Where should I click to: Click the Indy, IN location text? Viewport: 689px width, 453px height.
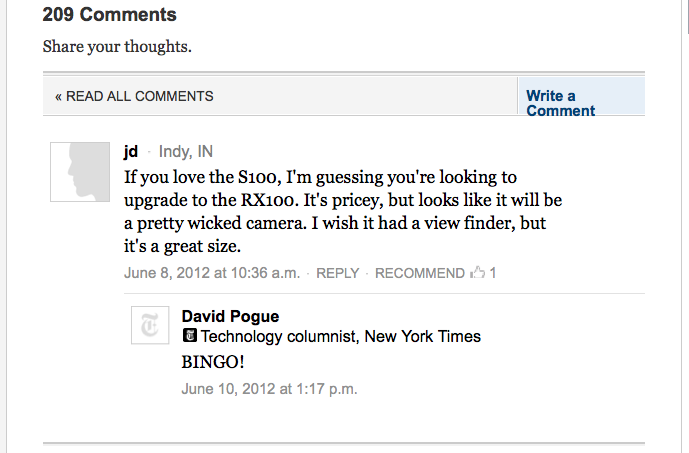(x=186, y=152)
